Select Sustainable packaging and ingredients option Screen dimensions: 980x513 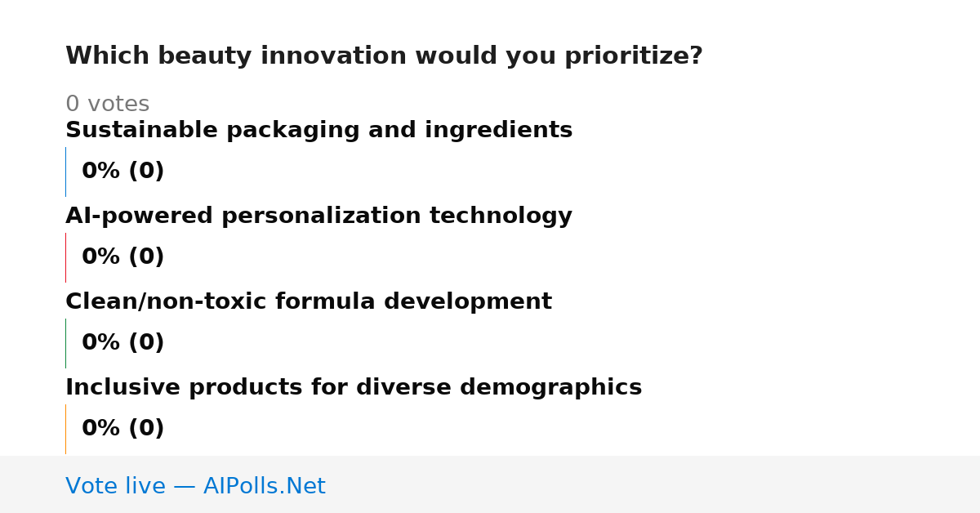(318, 131)
